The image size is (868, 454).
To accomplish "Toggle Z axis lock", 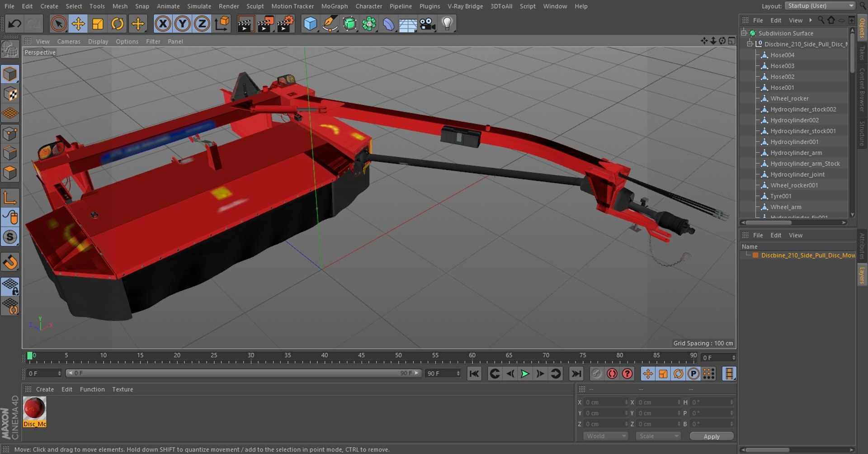I will click(202, 24).
